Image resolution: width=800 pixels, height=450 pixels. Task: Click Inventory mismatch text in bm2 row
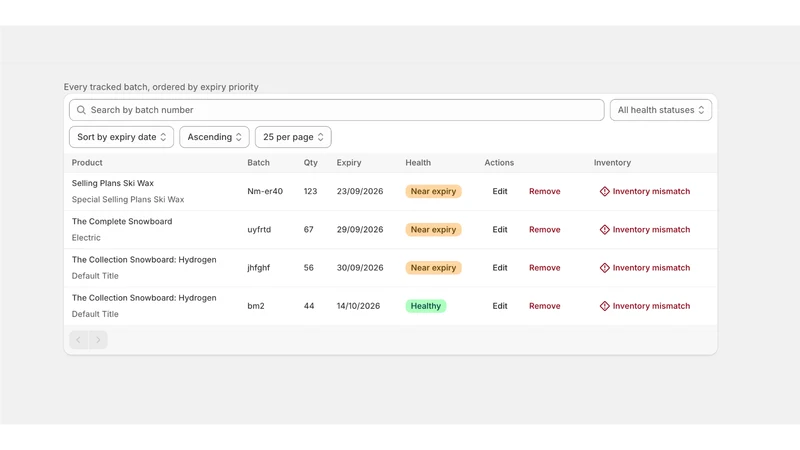click(x=651, y=306)
